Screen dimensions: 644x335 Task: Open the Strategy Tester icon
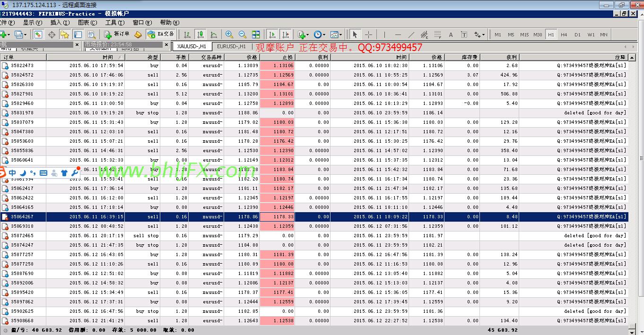[92, 34]
